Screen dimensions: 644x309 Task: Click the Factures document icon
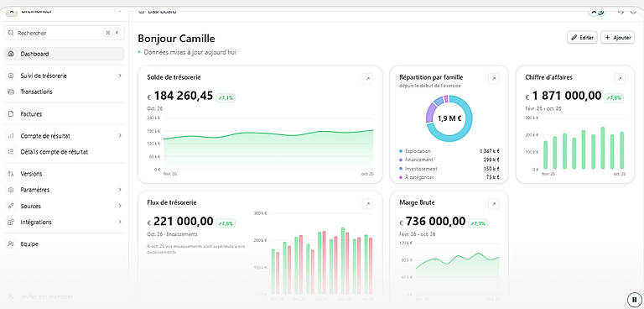(x=11, y=114)
